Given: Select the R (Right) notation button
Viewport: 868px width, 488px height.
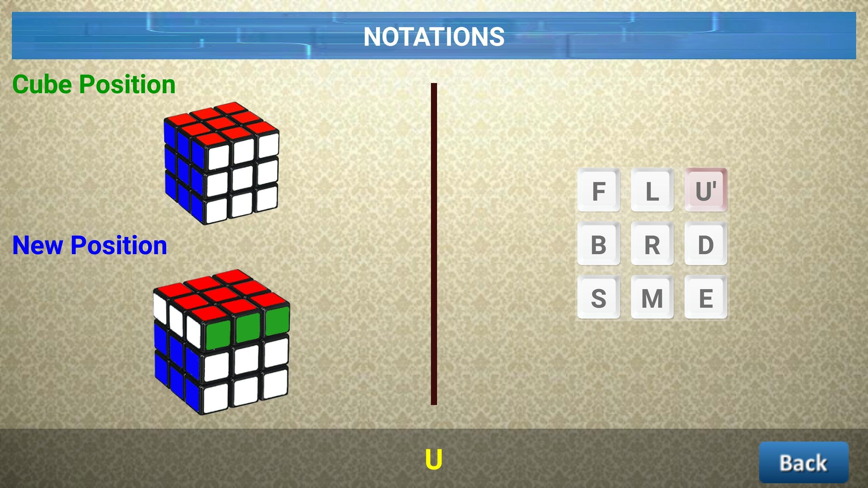Looking at the screenshot, I should click(x=650, y=244).
